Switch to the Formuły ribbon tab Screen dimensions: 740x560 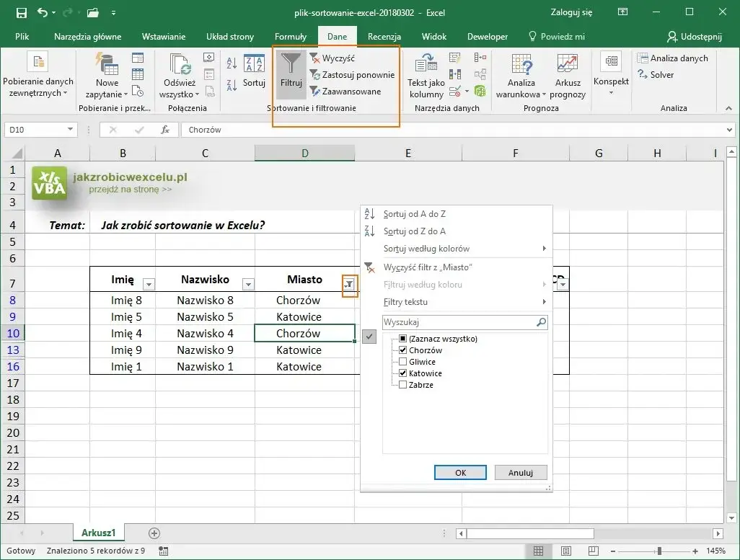291,37
